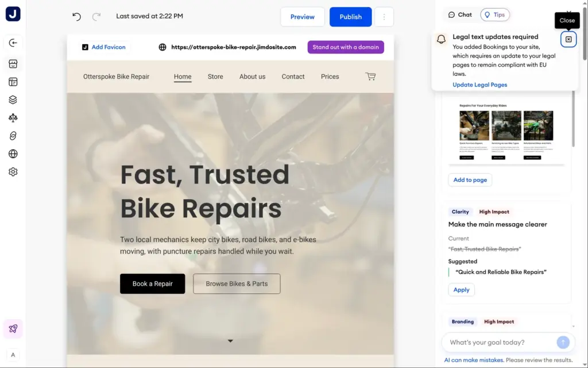Screen dimensions: 588x368
Task: Open the Store nav item
Action: (x=215, y=76)
